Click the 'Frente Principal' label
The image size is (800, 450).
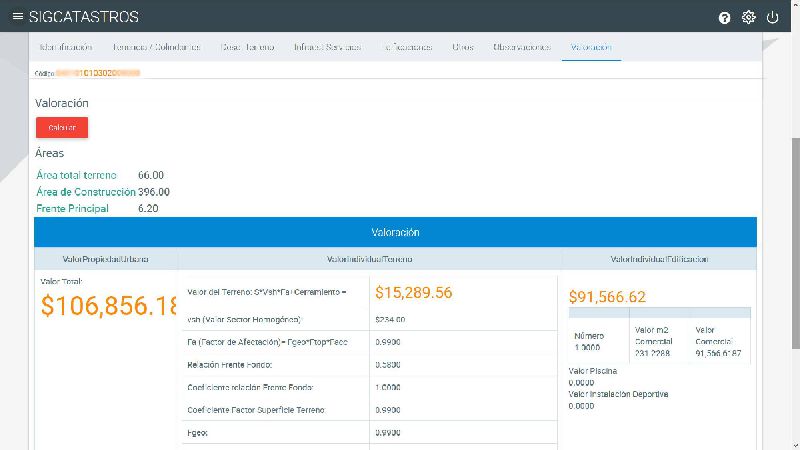(72, 208)
